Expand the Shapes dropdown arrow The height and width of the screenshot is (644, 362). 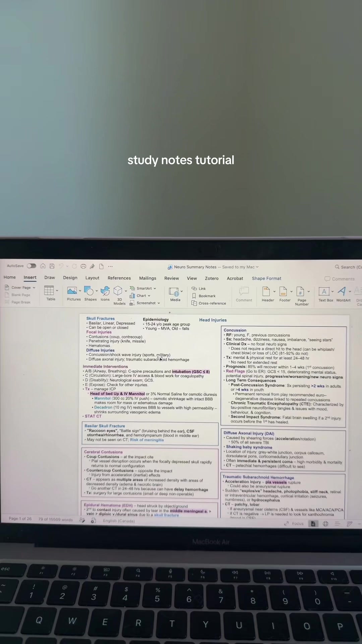(97, 291)
